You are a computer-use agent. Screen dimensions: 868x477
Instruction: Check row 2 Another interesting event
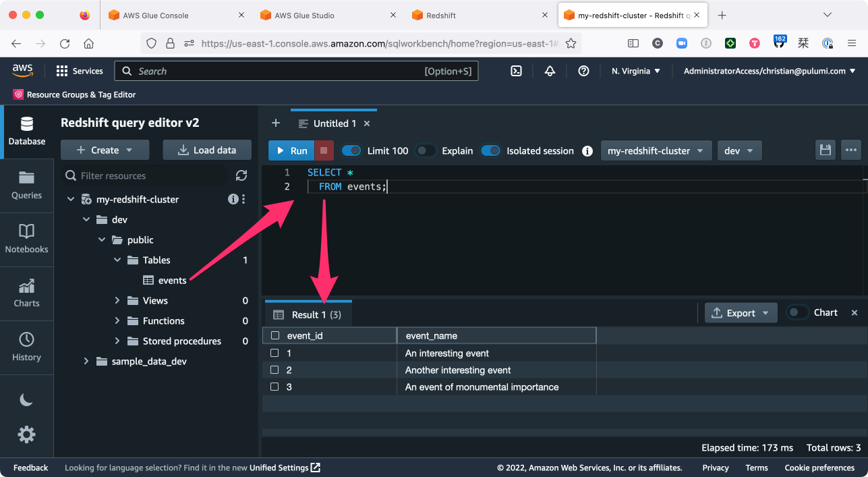pos(274,370)
